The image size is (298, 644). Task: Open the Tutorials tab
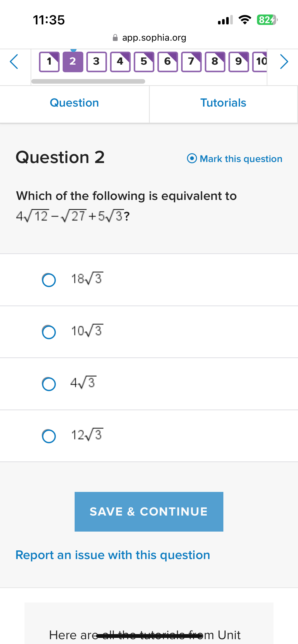pyautogui.click(x=223, y=103)
